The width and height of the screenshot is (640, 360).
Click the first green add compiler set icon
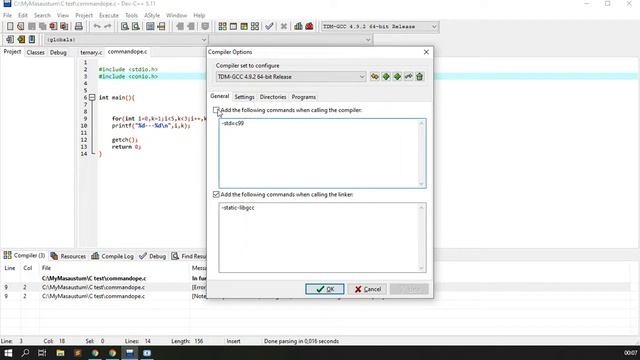(386, 76)
